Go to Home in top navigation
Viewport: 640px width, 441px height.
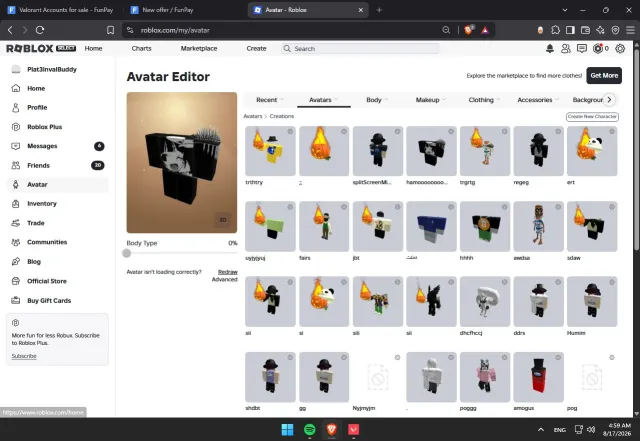coord(93,48)
